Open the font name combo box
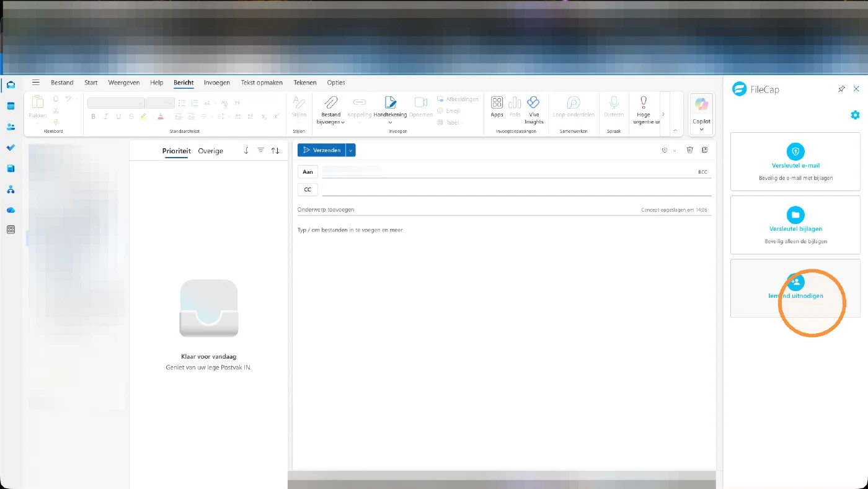Viewport: 868px width, 489px height. (x=116, y=103)
